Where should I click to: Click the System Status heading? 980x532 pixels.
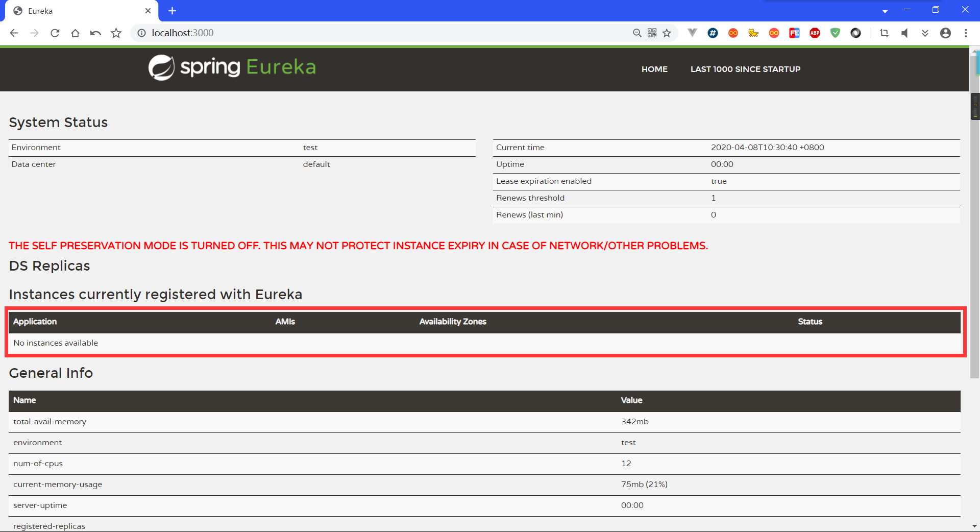58,123
